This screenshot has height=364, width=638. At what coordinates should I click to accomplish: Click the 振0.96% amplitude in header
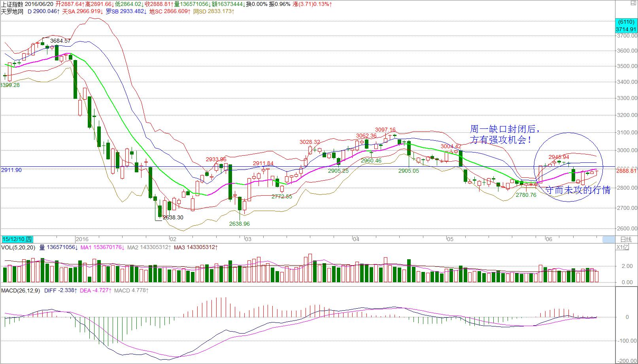279,4
